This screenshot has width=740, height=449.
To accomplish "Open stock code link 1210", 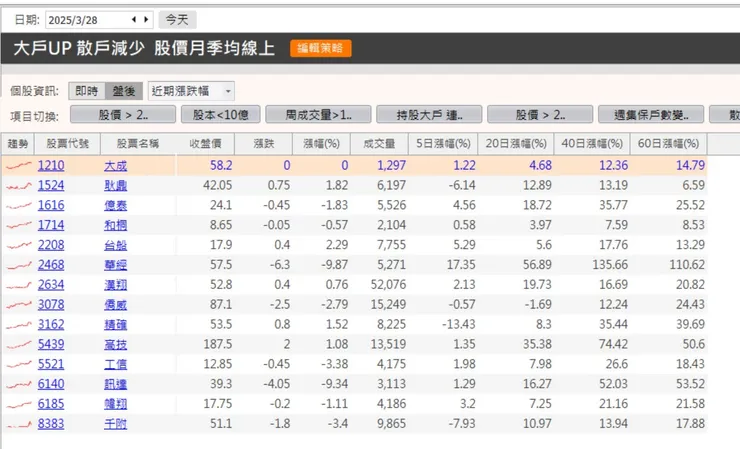I will [x=51, y=165].
